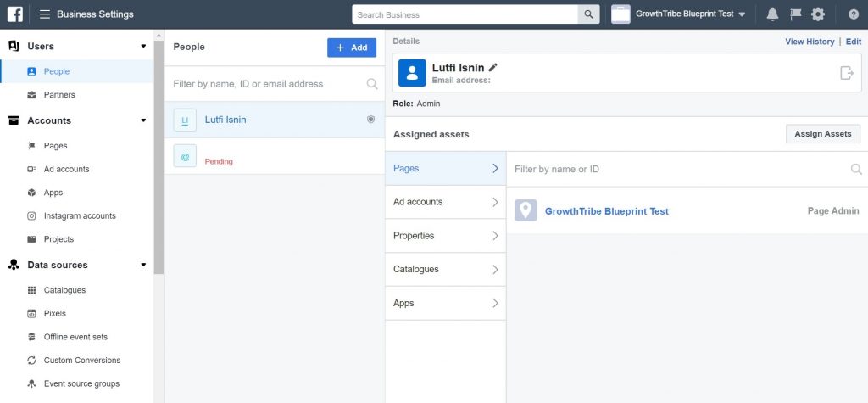The image size is (868, 403).
Task: Click the Partners briefcase icon
Action: point(31,95)
